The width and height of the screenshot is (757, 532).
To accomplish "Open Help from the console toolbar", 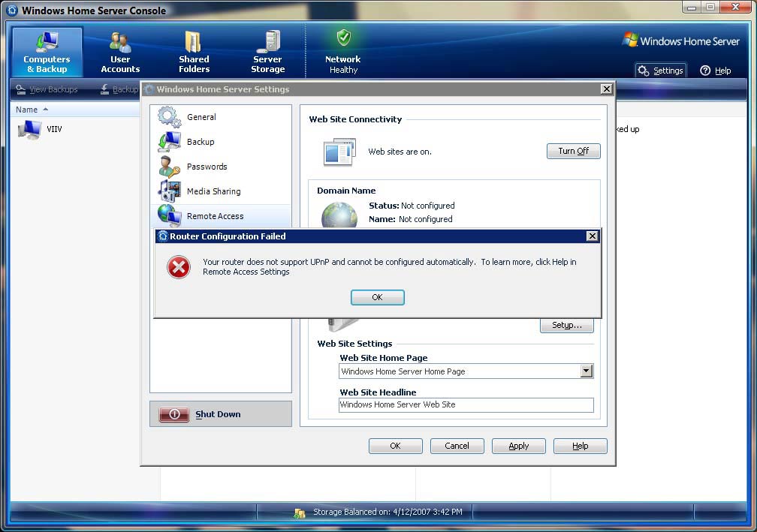I will coord(716,71).
